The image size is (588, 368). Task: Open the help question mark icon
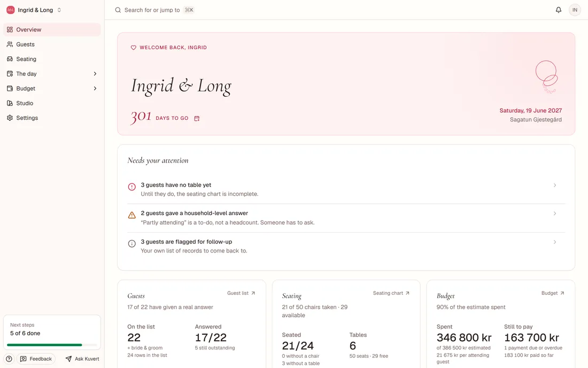click(9, 359)
